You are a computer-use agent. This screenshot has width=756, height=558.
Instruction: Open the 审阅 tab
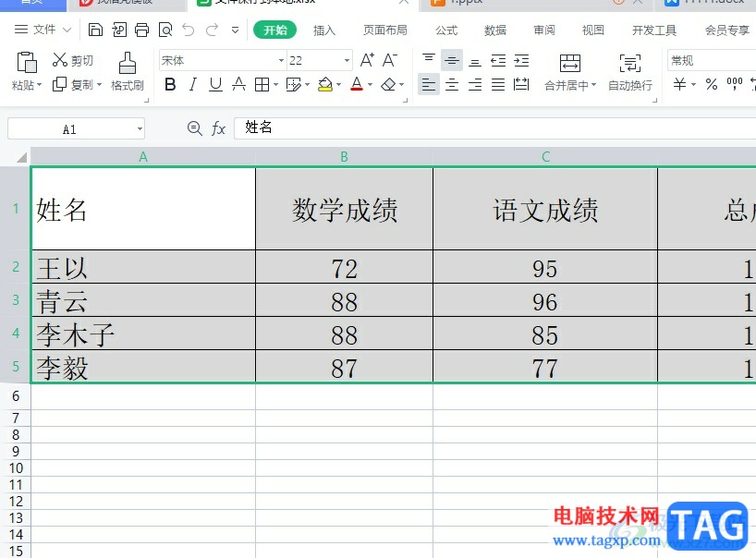coord(544,30)
